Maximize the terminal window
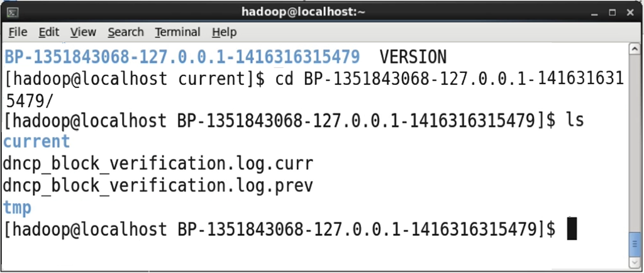This screenshot has width=644, height=273. point(613,13)
